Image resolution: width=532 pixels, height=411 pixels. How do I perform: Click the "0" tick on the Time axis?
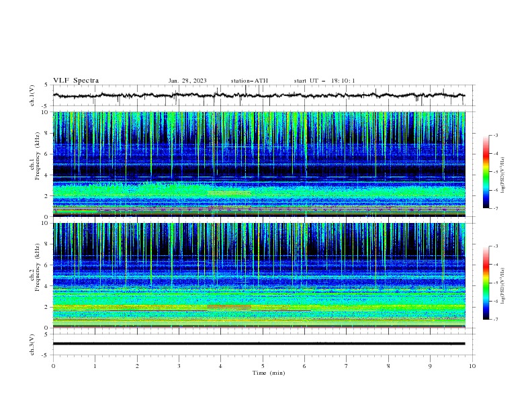pos(53,366)
